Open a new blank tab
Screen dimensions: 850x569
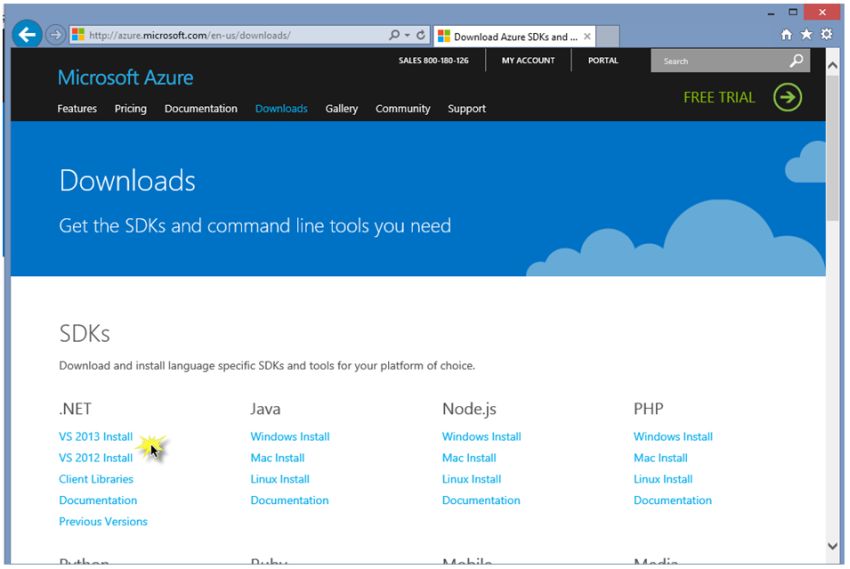pyautogui.click(x=608, y=36)
